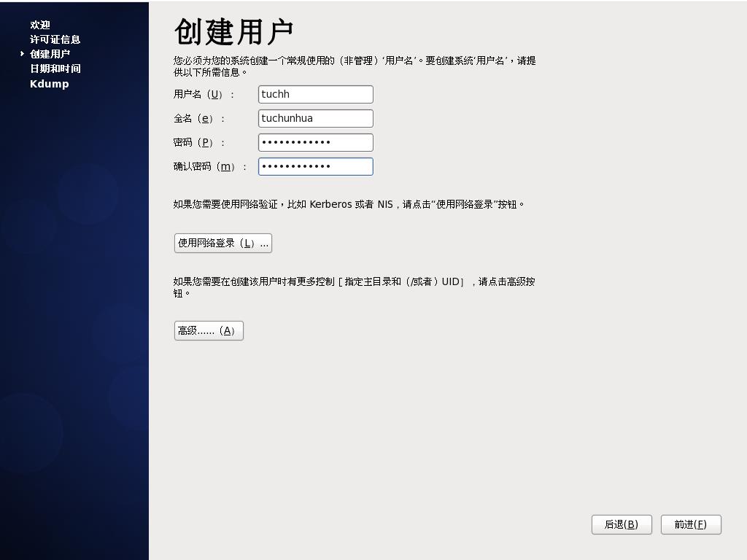Click the 用户名 (U) label
Image resolution: width=747 pixels, height=560 pixels.
(204, 94)
